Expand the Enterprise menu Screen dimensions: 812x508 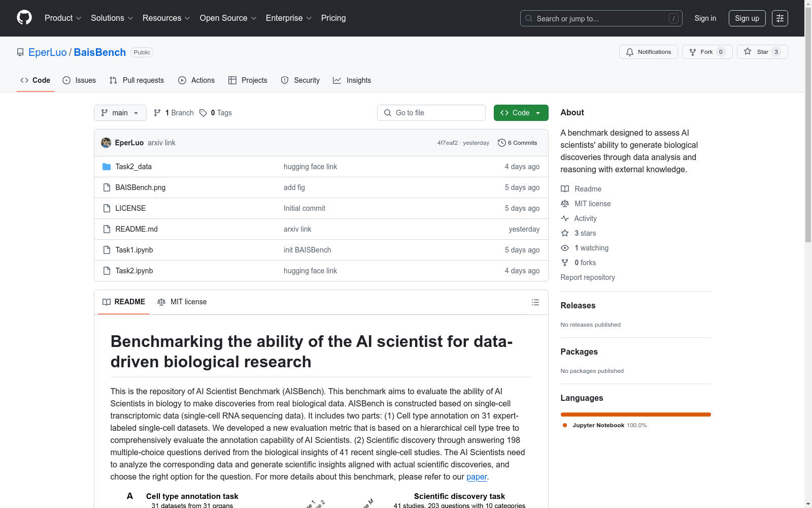click(x=289, y=18)
